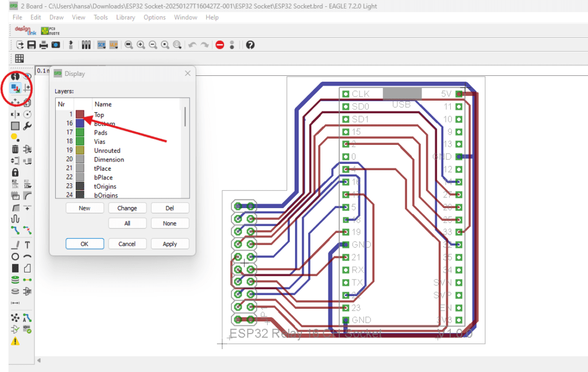Open the Library menu
Image resolution: width=588 pixels, height=372 pixels.
click(x=125, y=17)
